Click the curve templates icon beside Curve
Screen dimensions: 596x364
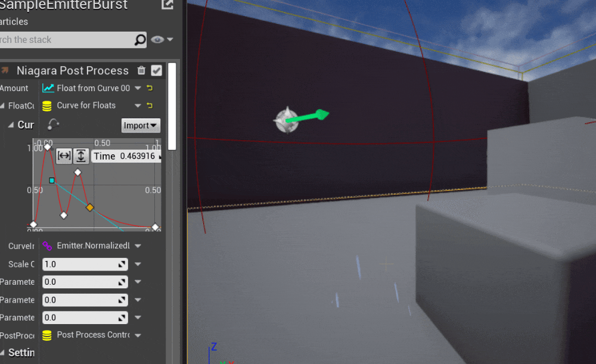[x=53, y=125]
